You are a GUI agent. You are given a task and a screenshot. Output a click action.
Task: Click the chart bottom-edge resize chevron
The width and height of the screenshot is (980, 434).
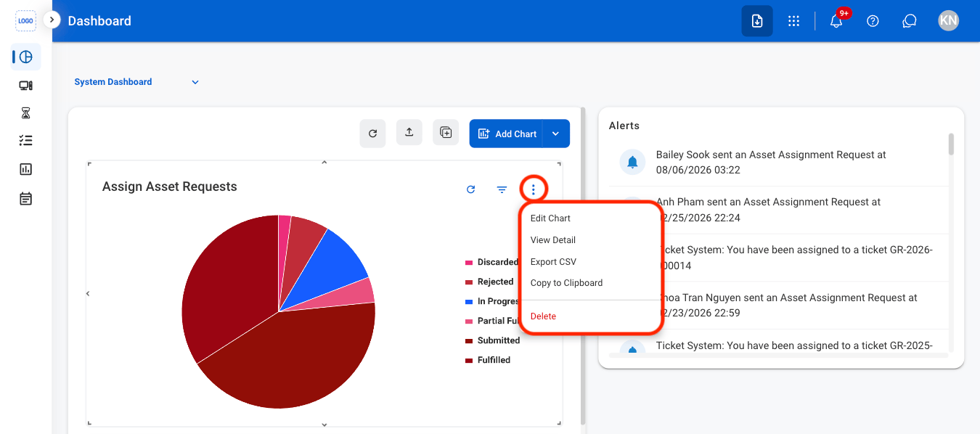[324, 425]
